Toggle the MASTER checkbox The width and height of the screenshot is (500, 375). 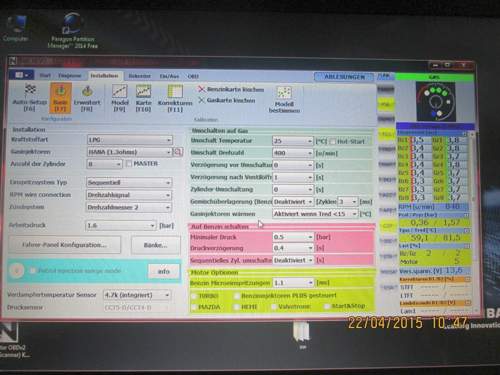pyautogui.click(x=129, y=164)
